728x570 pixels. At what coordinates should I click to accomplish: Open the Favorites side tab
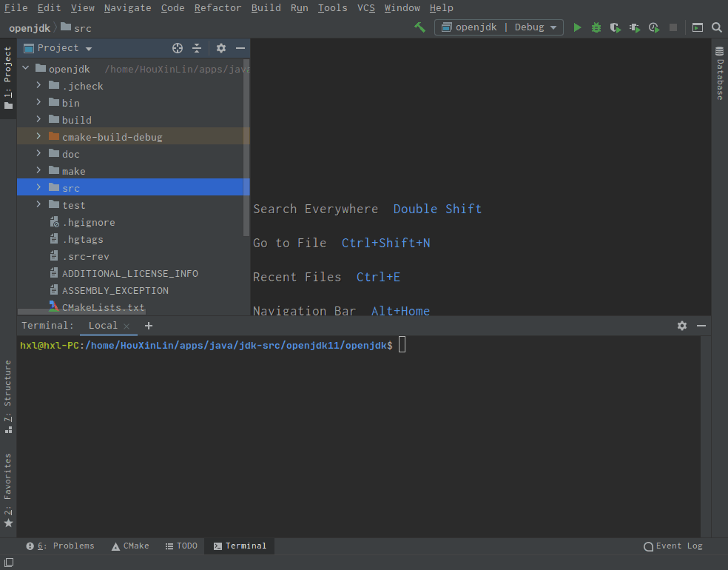8,491
